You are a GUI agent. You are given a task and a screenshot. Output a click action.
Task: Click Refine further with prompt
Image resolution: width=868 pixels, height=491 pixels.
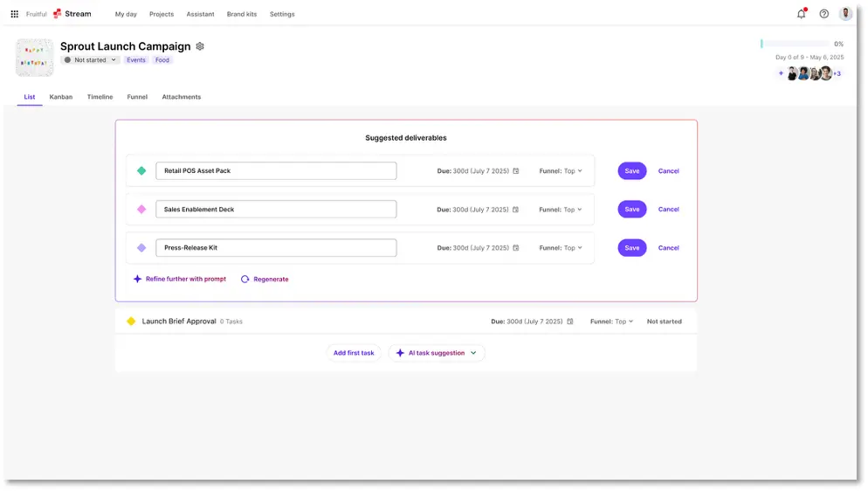pos(179,280)
